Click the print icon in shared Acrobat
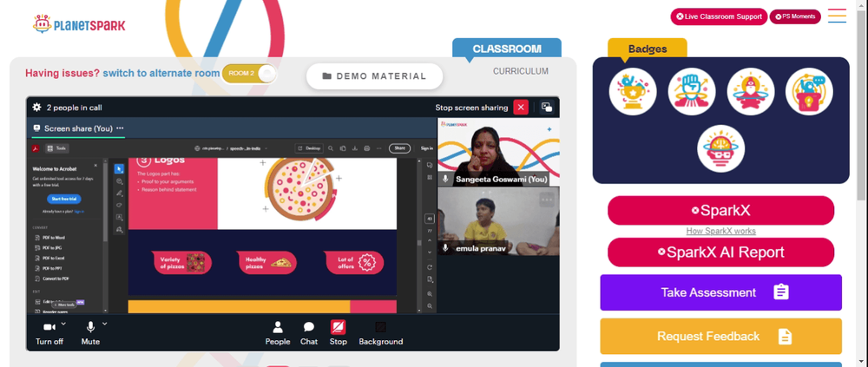868x367 pixels. 367,148
